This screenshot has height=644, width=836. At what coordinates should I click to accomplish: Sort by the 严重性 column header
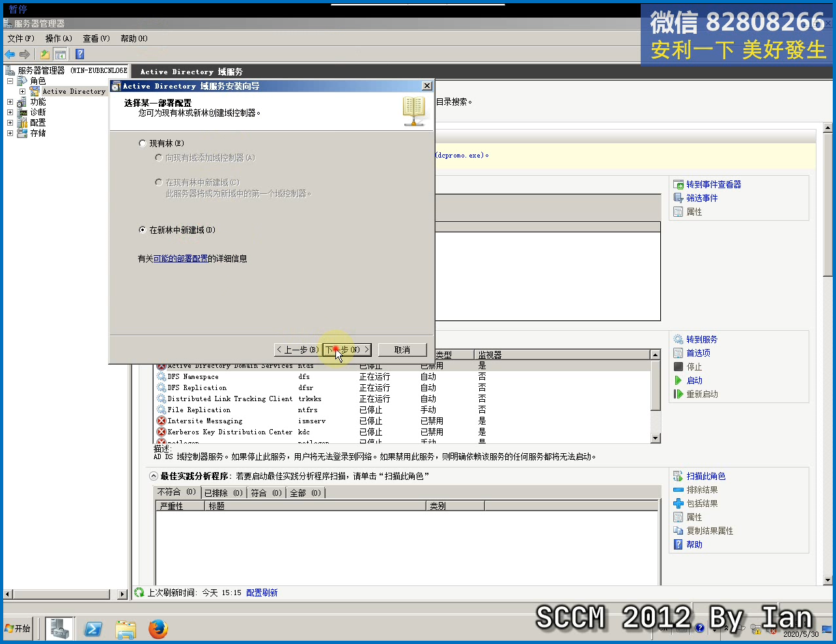[180, 506]
